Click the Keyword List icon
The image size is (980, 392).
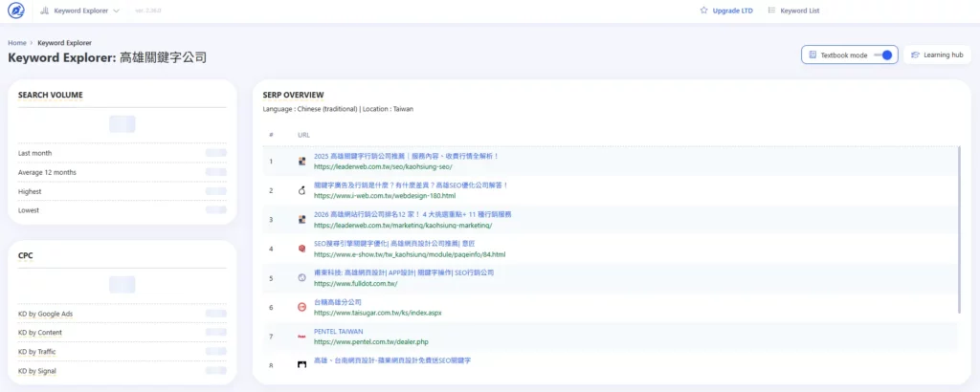pos(771,11)
